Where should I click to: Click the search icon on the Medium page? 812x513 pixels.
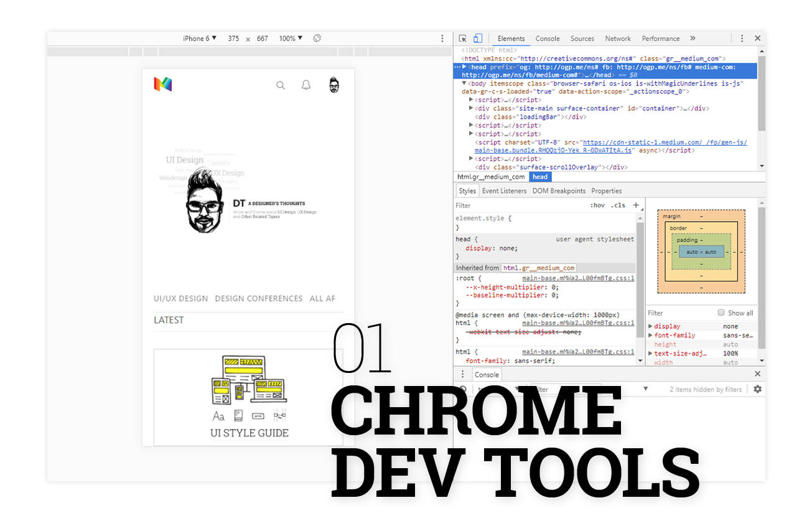pos(281,85)
